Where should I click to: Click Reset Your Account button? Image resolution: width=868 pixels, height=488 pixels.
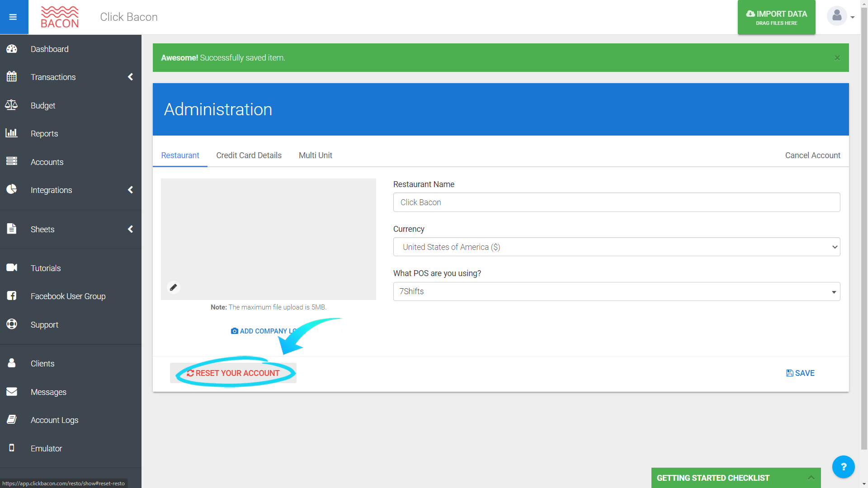pos(233,373)
